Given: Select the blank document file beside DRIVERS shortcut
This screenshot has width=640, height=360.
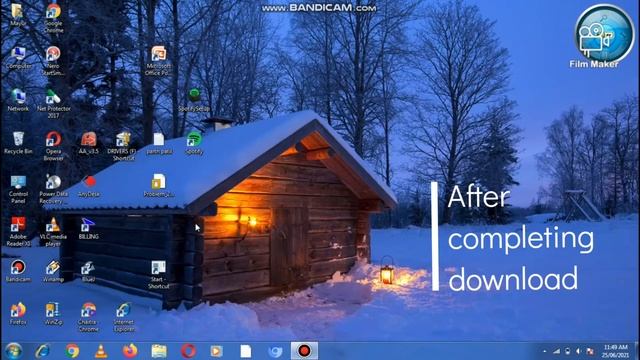Looking at the screenshot, I should pyautogui.click(x=159, y=143).
